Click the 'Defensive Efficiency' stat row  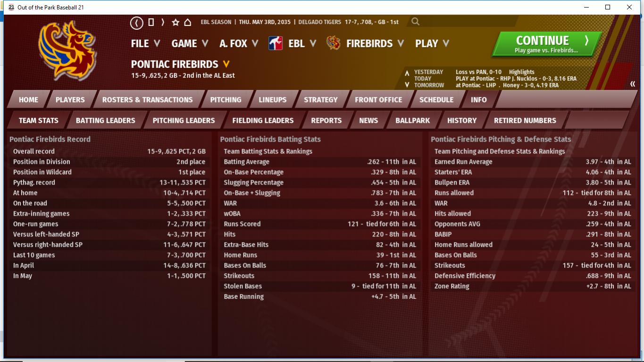533,276
